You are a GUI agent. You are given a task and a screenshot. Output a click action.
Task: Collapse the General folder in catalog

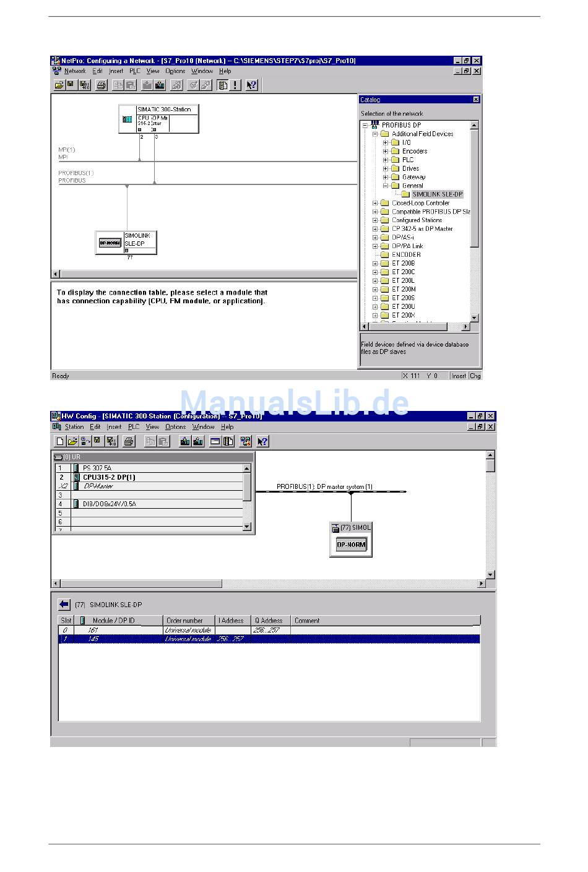click(x=385, y=186)
